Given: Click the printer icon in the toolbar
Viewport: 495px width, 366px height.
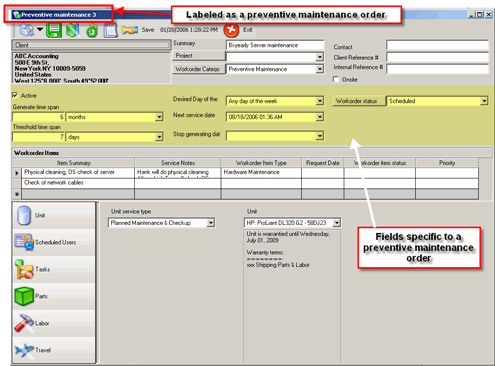Looking at the screenshot, I should 27,30.
